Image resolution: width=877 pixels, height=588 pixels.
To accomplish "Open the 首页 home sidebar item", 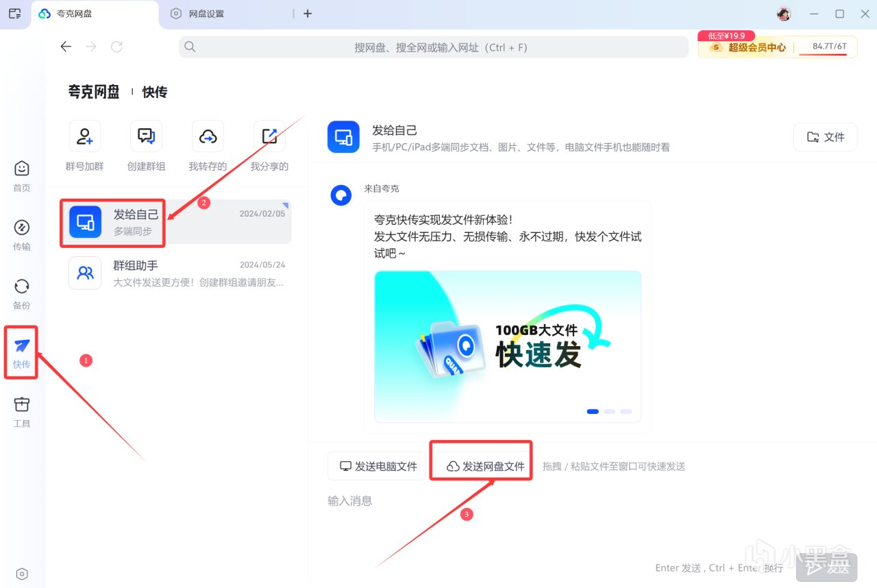I will tap(22, 175).
